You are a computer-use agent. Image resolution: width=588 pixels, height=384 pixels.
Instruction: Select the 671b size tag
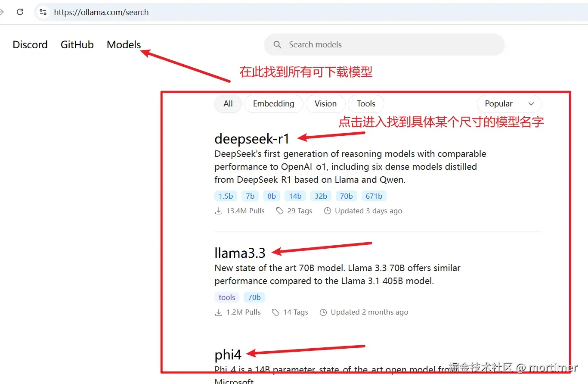pyautogui.click(x=374, y=196)
